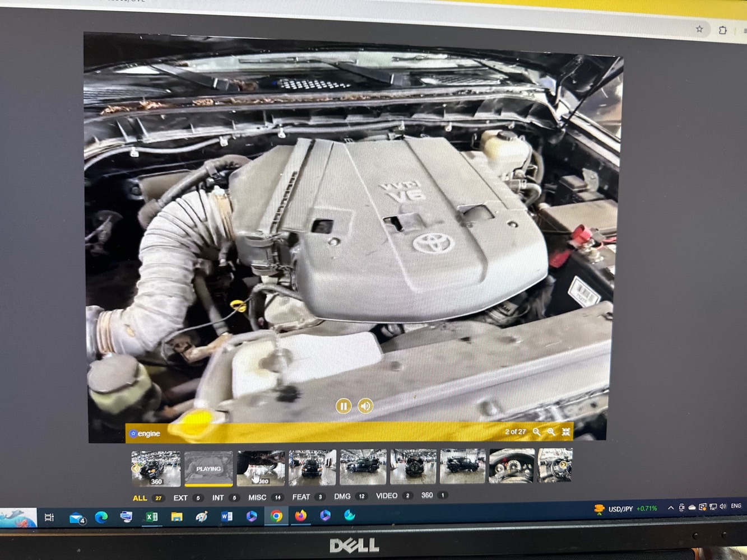
Task: Open the OneDrive cloud tray icon
Action: pyautogui.click(x=692, y=507)
